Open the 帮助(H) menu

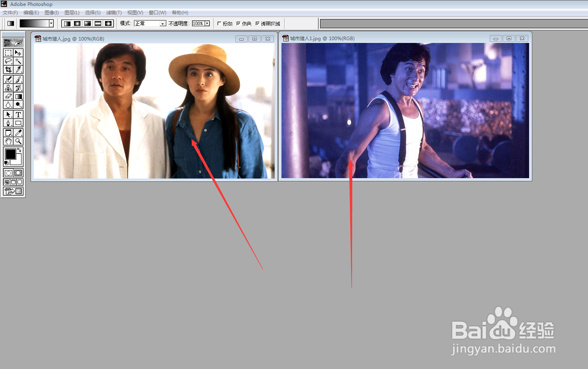pos(180,13)
